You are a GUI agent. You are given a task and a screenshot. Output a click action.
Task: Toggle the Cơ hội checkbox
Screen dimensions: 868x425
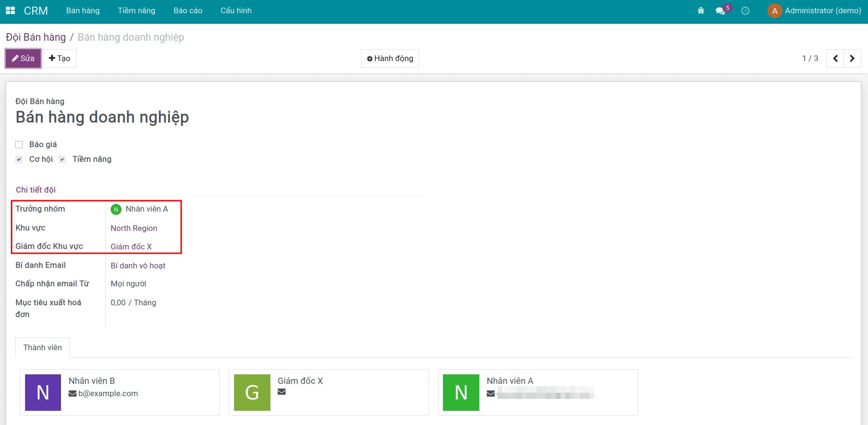19,159
